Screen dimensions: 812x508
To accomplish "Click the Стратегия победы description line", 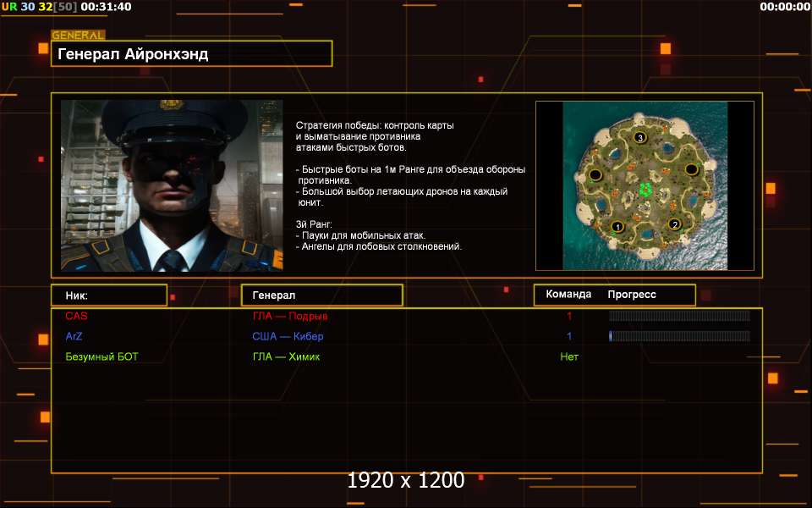I will (375, 125).
